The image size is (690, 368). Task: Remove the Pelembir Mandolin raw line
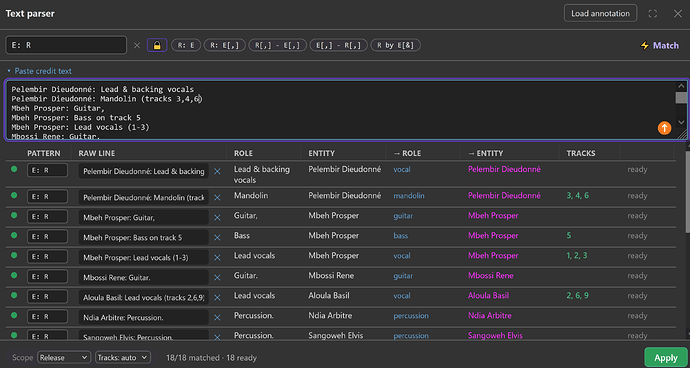pyautogui.click(x=217, y=198)
